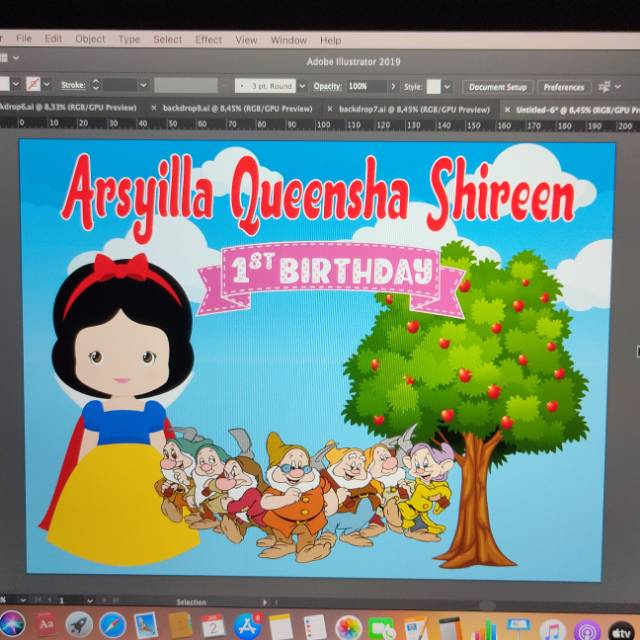Click the status bar play arrow
640x640 pixels.
click(264, 602)
